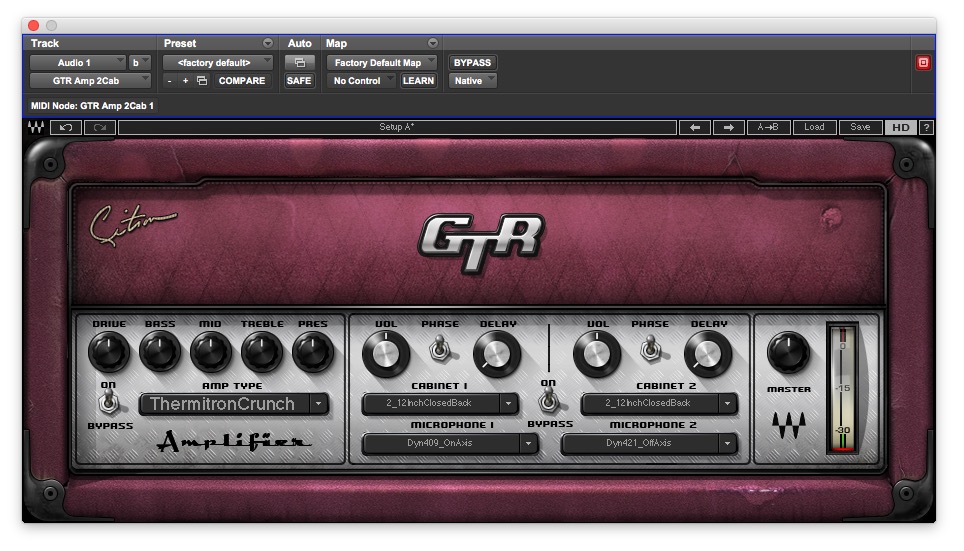The height and width of the screenshot is (551, 964).
Task: Open the Factory Default Map dropdown
Action: (382, 63)
